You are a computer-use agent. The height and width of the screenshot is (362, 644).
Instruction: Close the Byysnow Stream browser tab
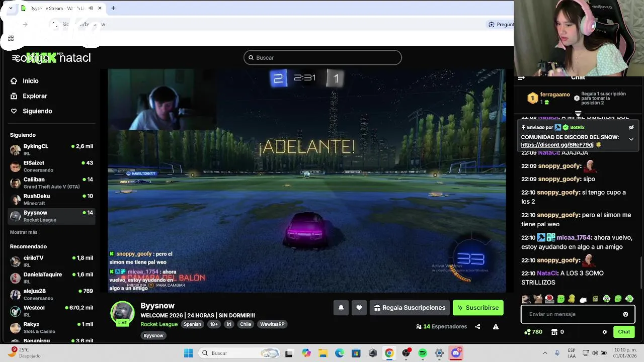[x=100, y=8]
